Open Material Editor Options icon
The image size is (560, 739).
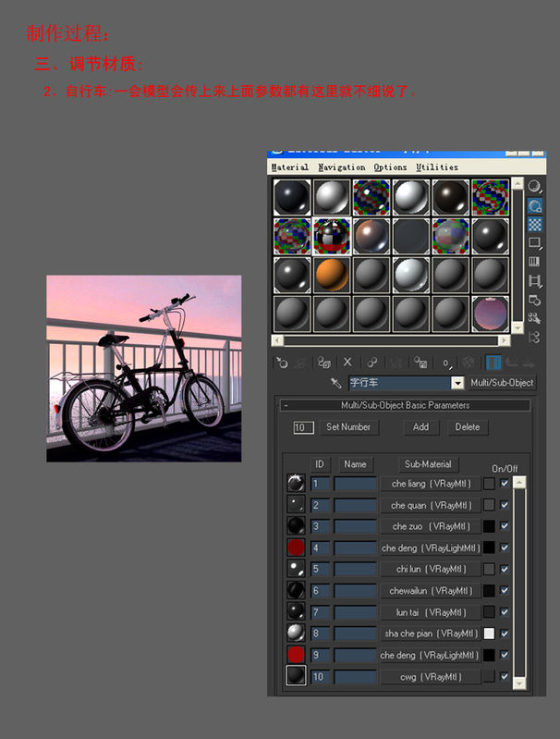click(x=534, y=300)
